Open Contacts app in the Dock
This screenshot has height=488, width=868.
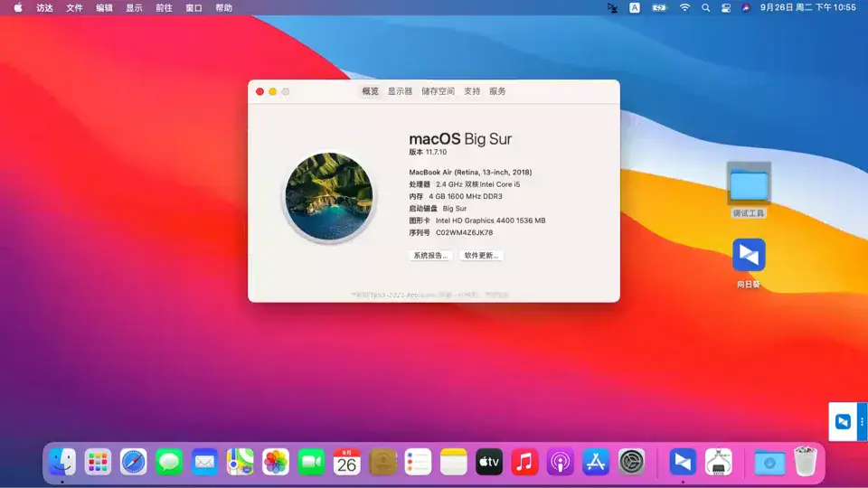[x=382, y=462]
